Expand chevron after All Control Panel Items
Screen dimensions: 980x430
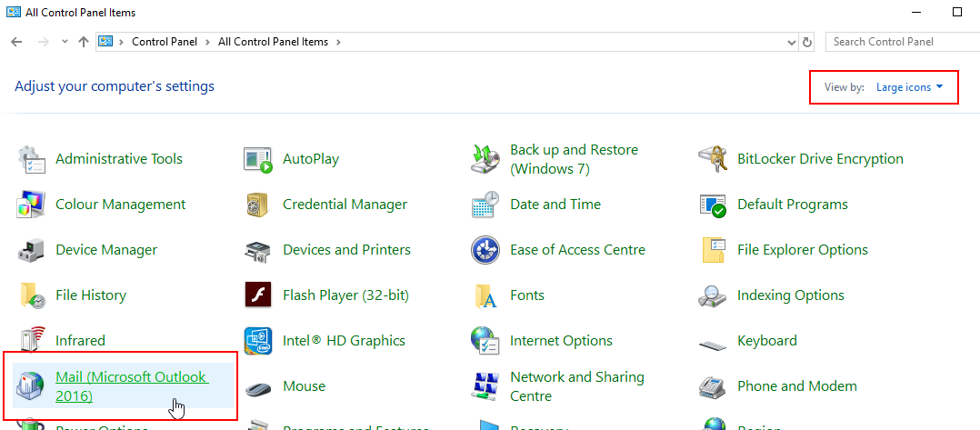pyautogui.click(x=338, y=42)
